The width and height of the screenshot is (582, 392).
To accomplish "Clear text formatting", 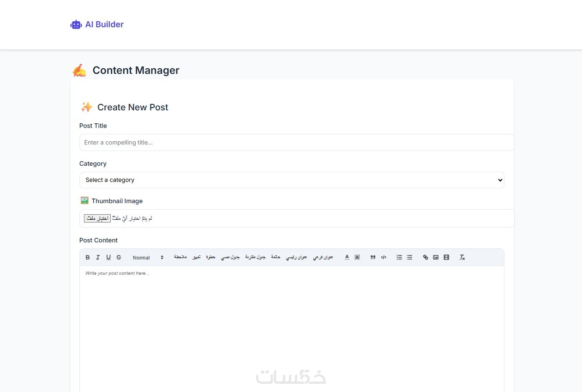I will coord(462,258).
